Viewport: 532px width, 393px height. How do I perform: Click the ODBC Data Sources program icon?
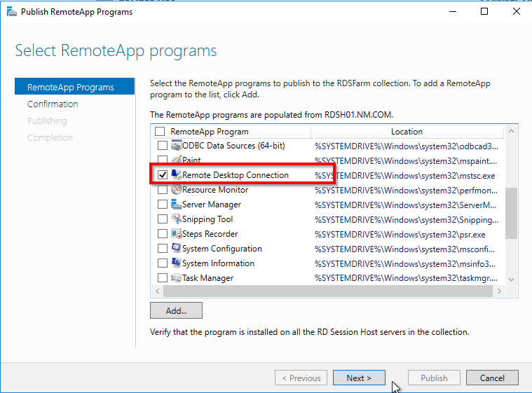pos(177,146)
